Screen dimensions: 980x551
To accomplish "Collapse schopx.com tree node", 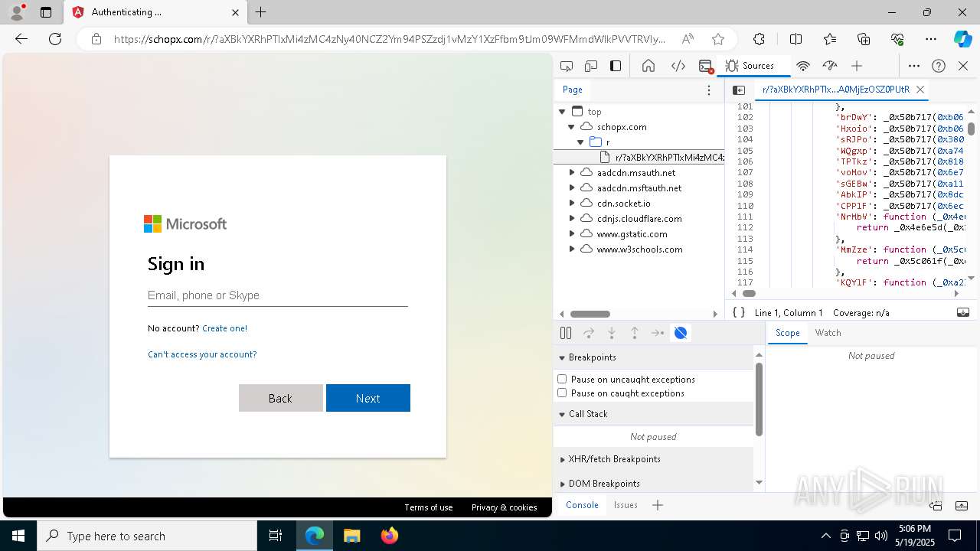I will pos(571,127).
